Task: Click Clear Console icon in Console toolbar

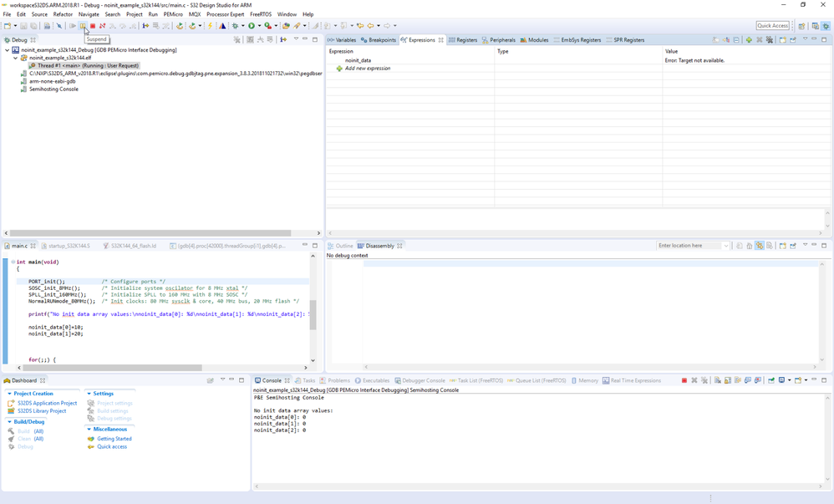Action: 718,380
